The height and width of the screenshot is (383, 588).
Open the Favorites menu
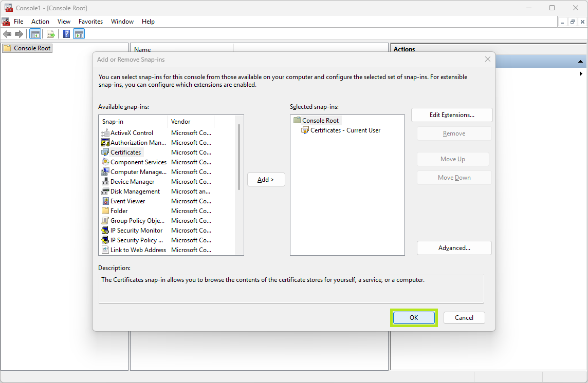90,22
